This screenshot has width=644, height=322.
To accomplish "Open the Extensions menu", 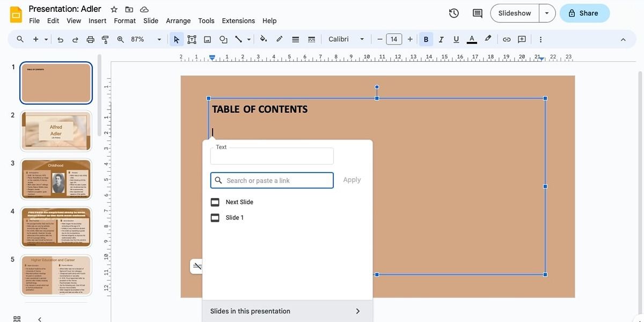I will pos(238,20).
